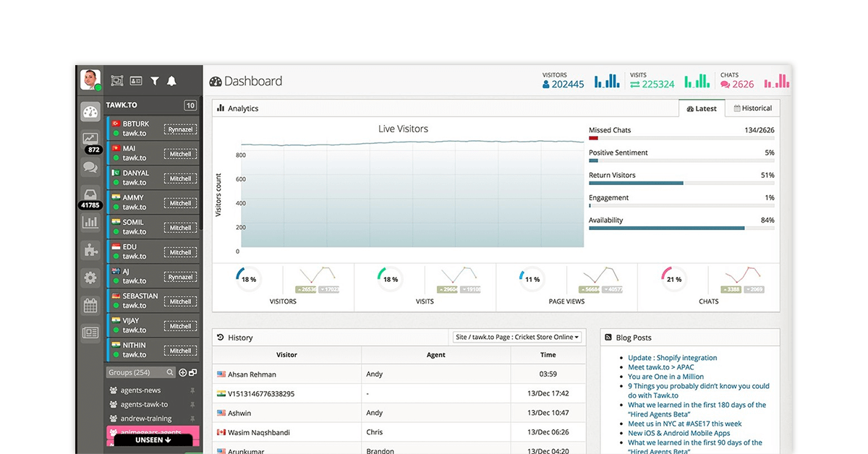Open the DANYAL visitor chat
Viewport: 868px width, 454px height.
(153, 178)
